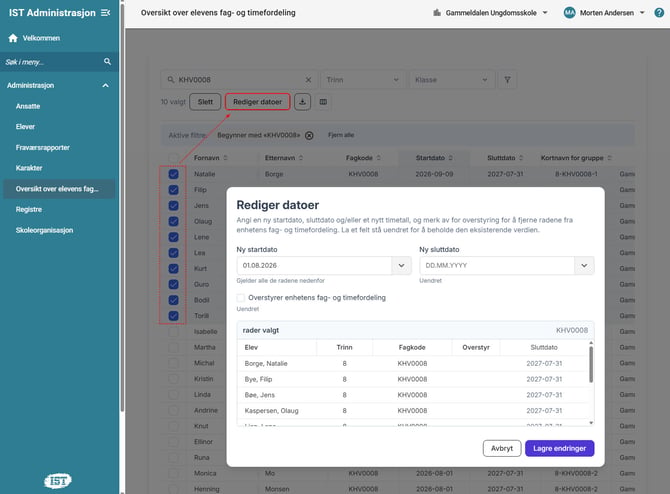The width and height of the screenshot is (670, 494).
Task: Open Karakter in the sidebar
Action: [x=29, y=168]
